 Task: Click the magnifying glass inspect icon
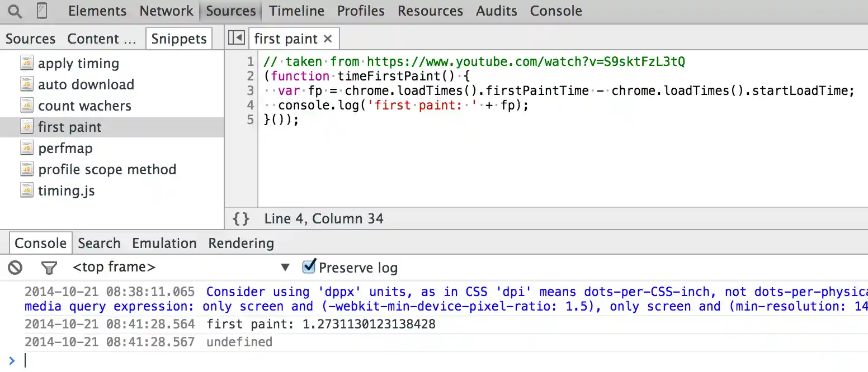[15, 11]
